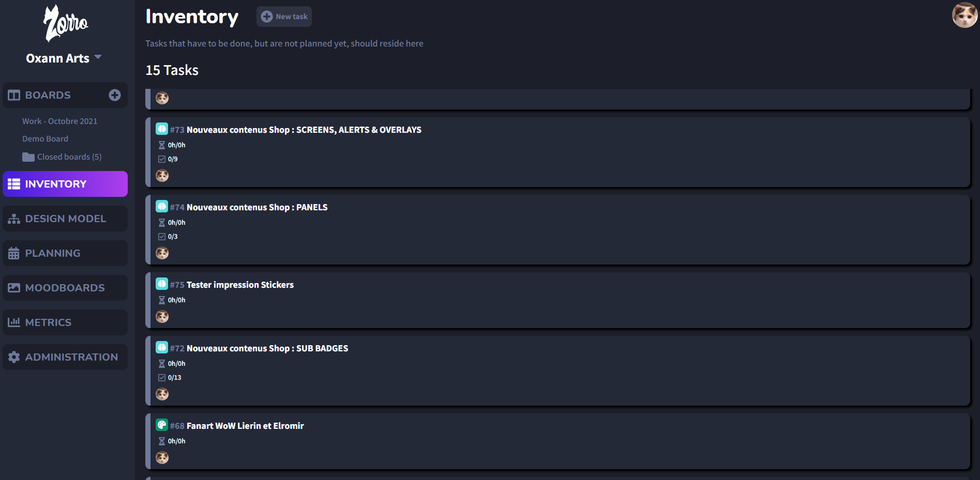Viewport: 980px width, 480px height.
Task: Click the Boards columns icon
Action: (x=14, y=95)
